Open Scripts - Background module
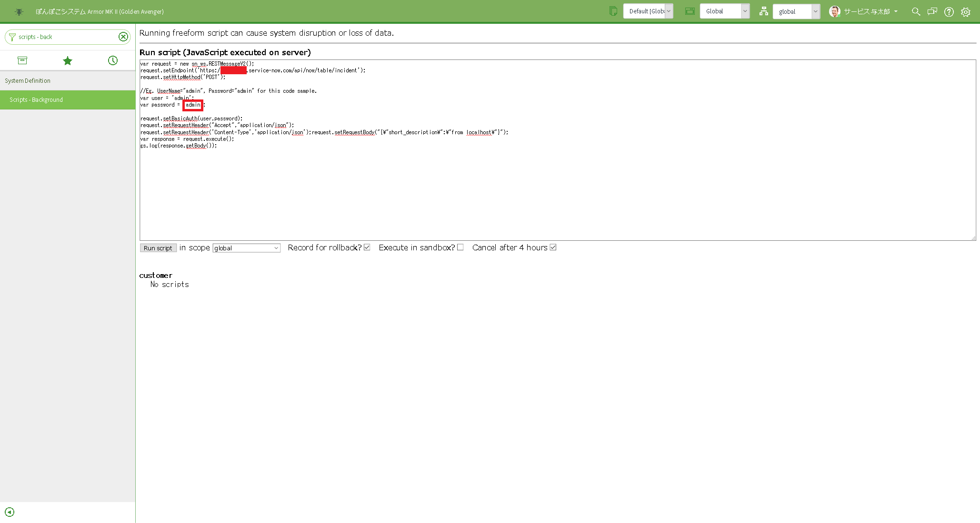 (36, 100)
